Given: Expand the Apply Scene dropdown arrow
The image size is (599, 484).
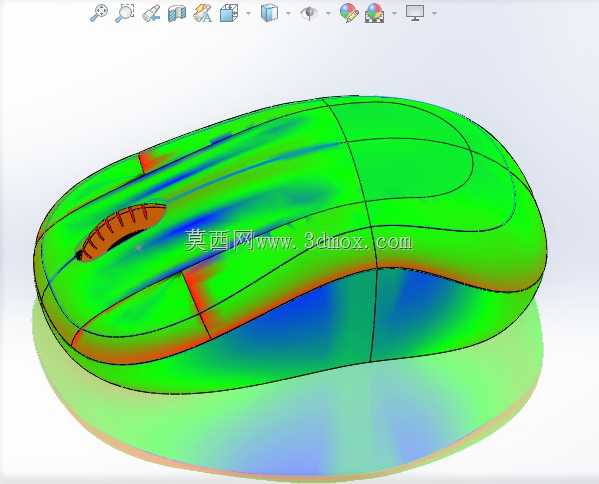Looking at the screenshot, I should [394, 13].
